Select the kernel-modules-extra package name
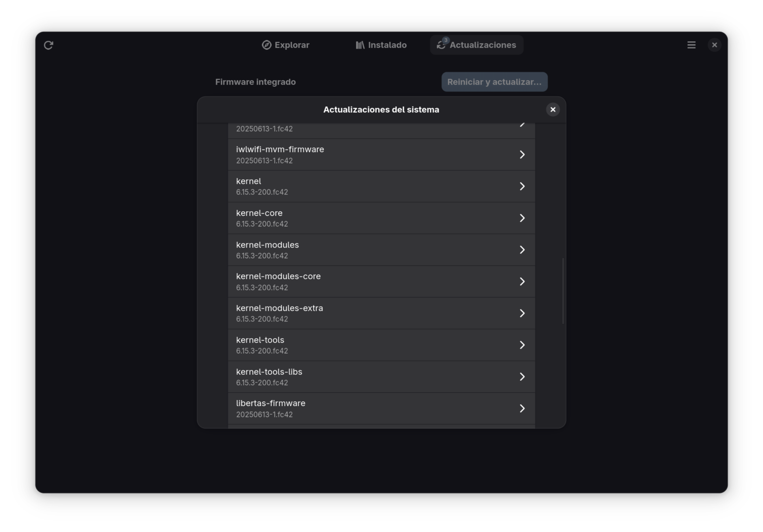The width and height of the screenshot is (763, 532). [x=279, y=308]
